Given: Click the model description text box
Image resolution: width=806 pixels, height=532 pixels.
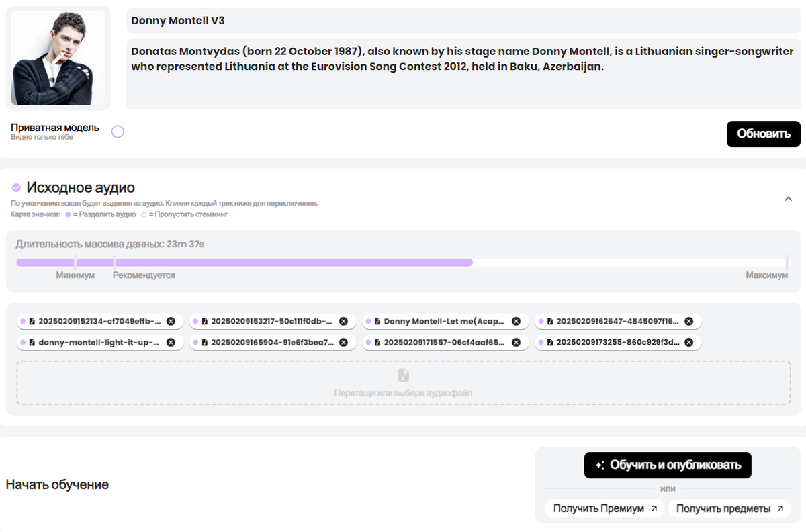Looking at the screenshot, I should pos(463,74).
